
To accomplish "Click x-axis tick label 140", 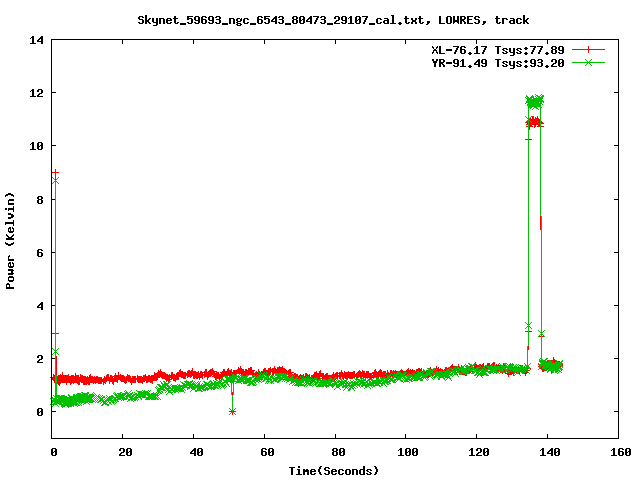I will tap(550, 452).
